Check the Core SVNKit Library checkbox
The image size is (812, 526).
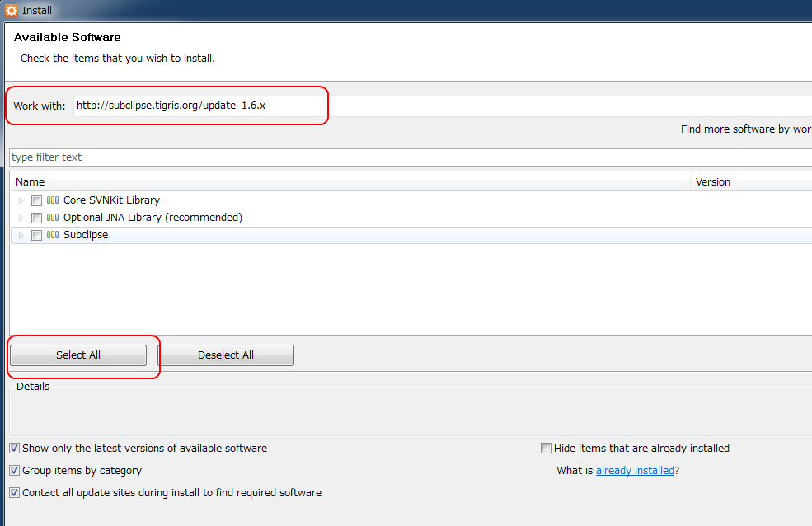pos(36,200)
